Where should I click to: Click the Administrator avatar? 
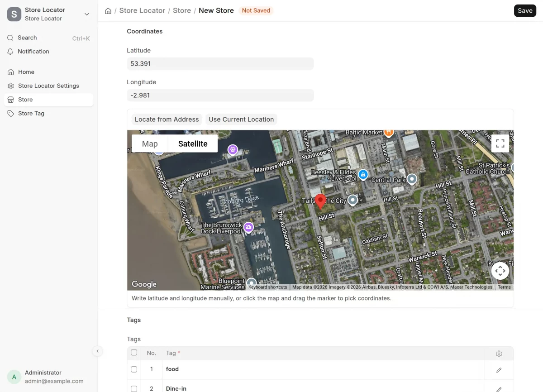point(14,377)
